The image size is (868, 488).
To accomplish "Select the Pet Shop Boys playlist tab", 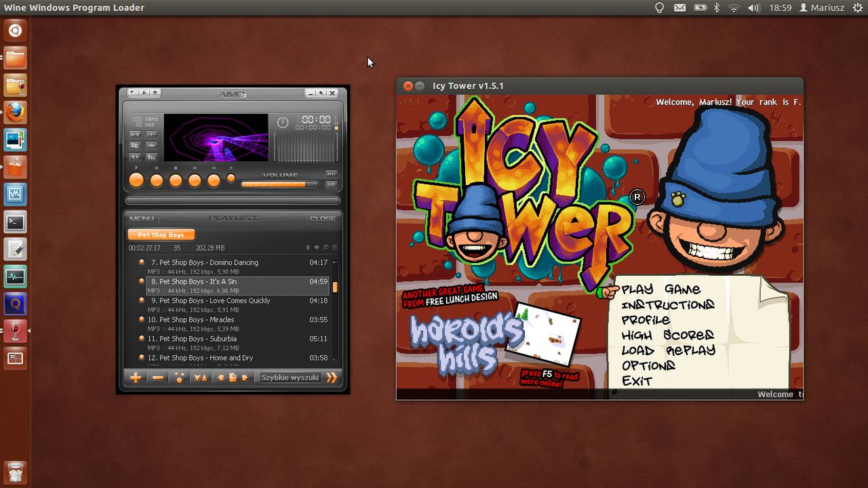I will click(x=161, y=235).
